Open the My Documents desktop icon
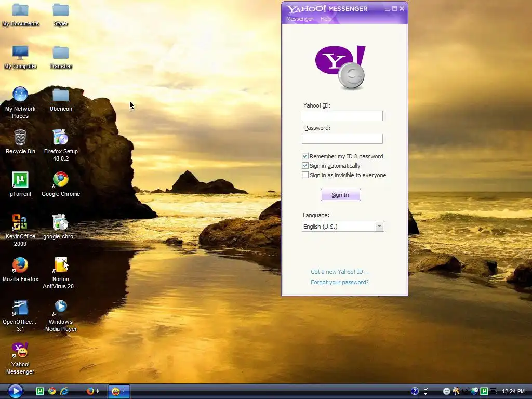The image size is (532, 399). coord(20,15)
